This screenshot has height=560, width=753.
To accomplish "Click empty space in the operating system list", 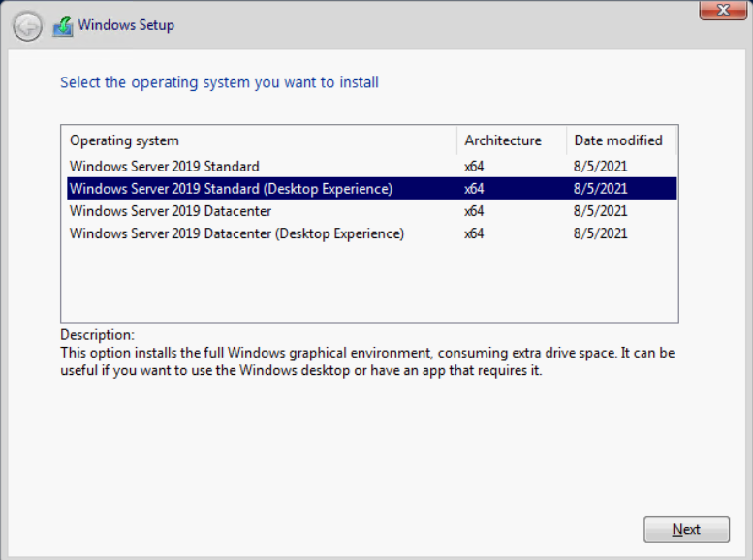I will pyautogui.click(x=368, y=281).
